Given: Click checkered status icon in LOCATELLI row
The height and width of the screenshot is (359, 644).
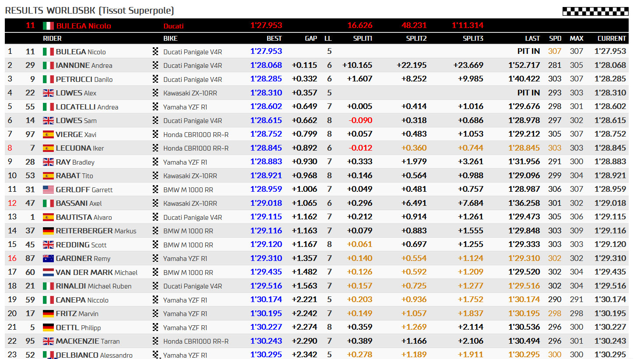Looking at the screenshot, I should click(x=155, y=107).
